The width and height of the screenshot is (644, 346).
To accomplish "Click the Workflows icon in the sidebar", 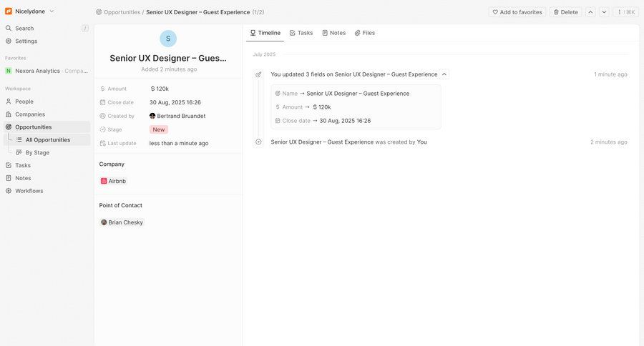I will pos(8,190).
